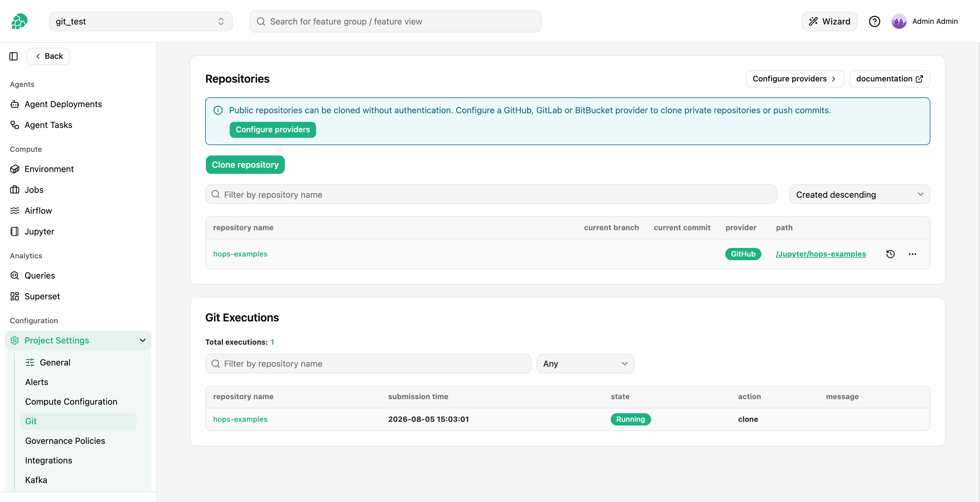Image resolution: width=980 pixels, height=502 pixels.
Task: Select the Git settings item
Action: (x=78, y=421)
